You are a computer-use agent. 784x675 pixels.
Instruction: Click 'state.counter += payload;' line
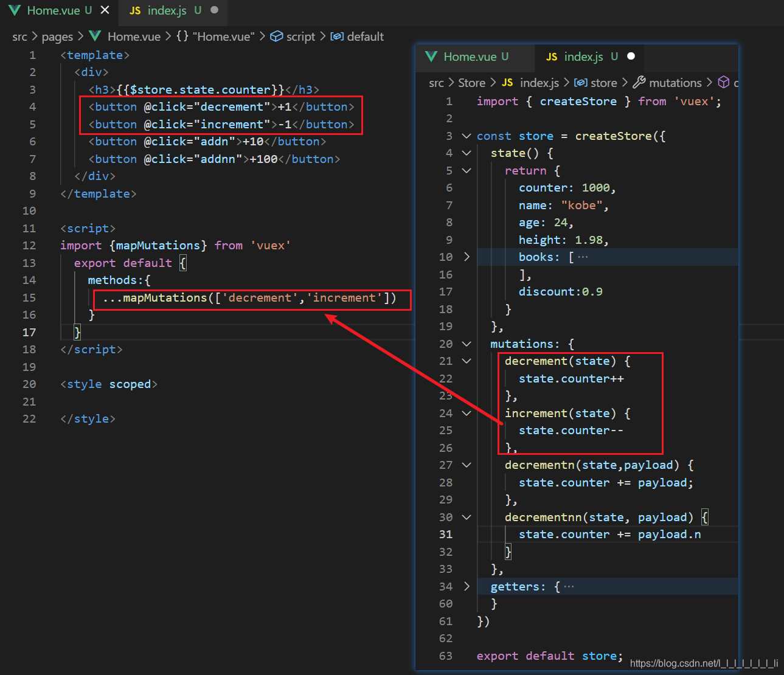pos(606,483)
